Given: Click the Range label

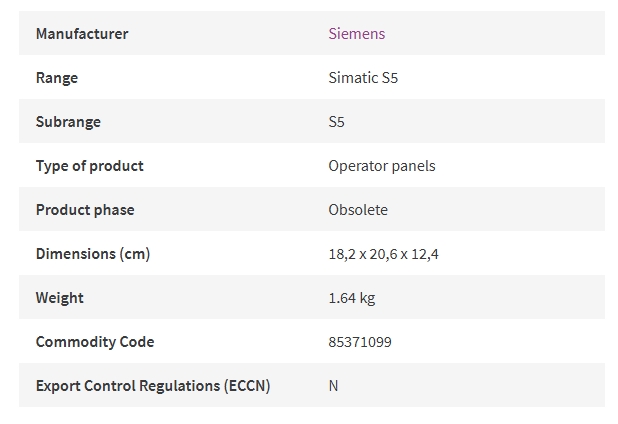Looking at the screenshot, I should (57, 78).
